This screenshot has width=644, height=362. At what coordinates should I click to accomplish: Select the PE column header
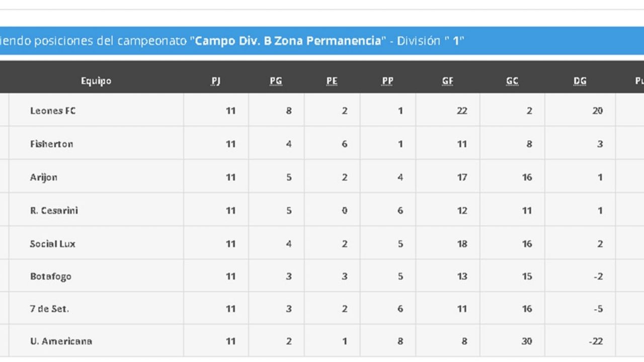[332, 81]
